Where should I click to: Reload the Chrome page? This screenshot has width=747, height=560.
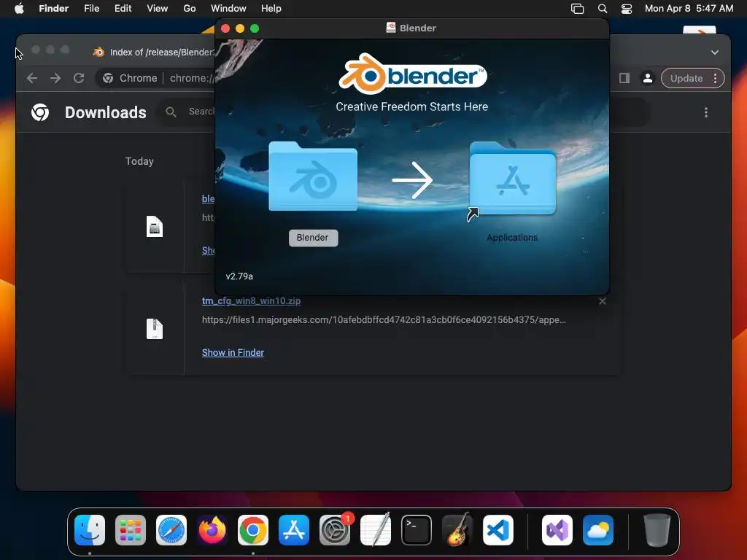pyautogui.click(x=79, y=78)
